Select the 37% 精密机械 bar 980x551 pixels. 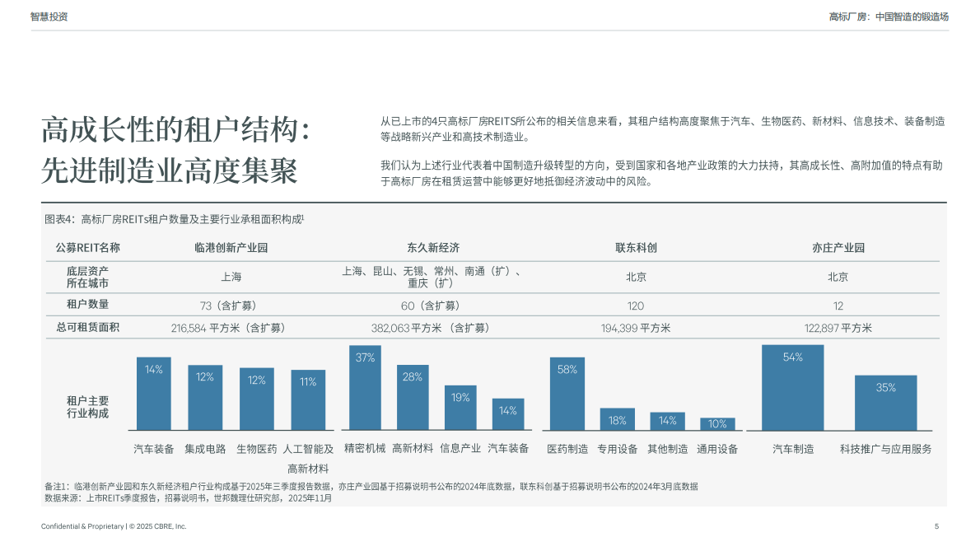coord(364,387)
